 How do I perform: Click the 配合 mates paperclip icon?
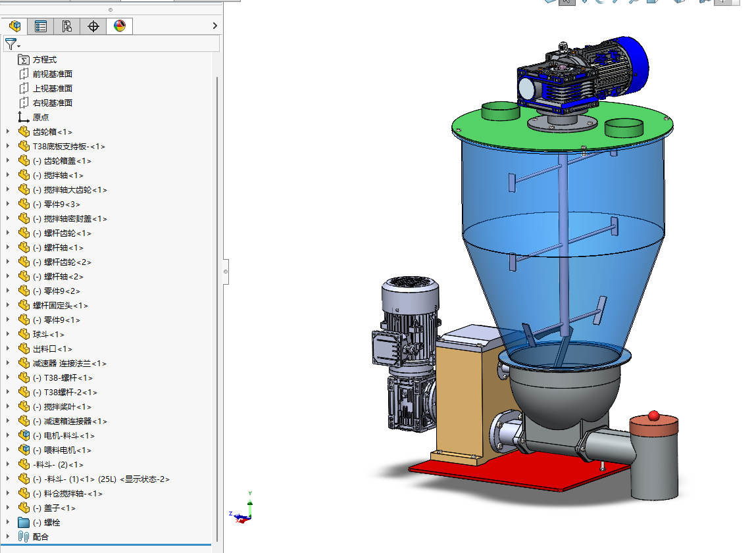(24, 536)
